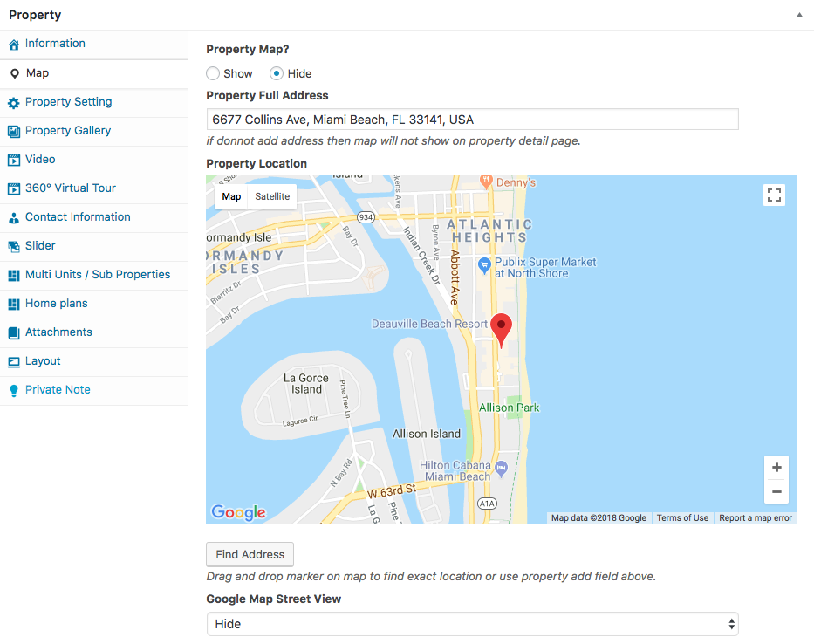Click the Slider tab icon

pos(14,247)
